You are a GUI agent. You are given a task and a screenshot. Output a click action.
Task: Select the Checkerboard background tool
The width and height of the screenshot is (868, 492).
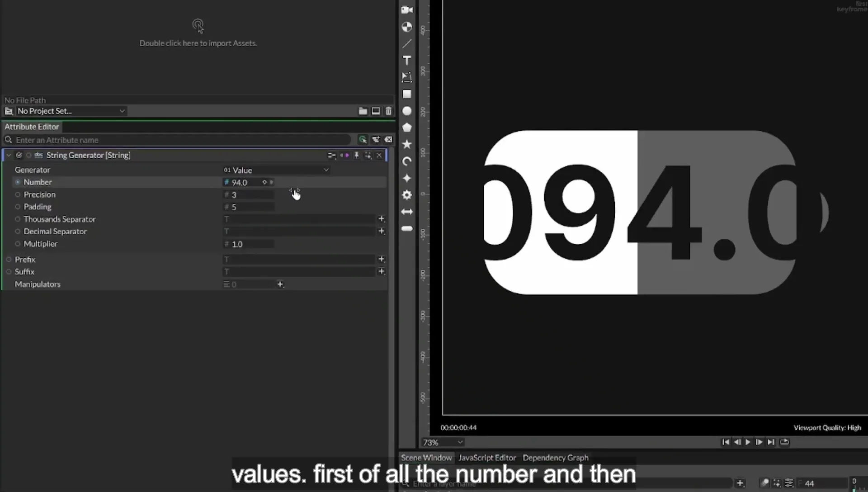pyautogui.click(x=407, y=27)
